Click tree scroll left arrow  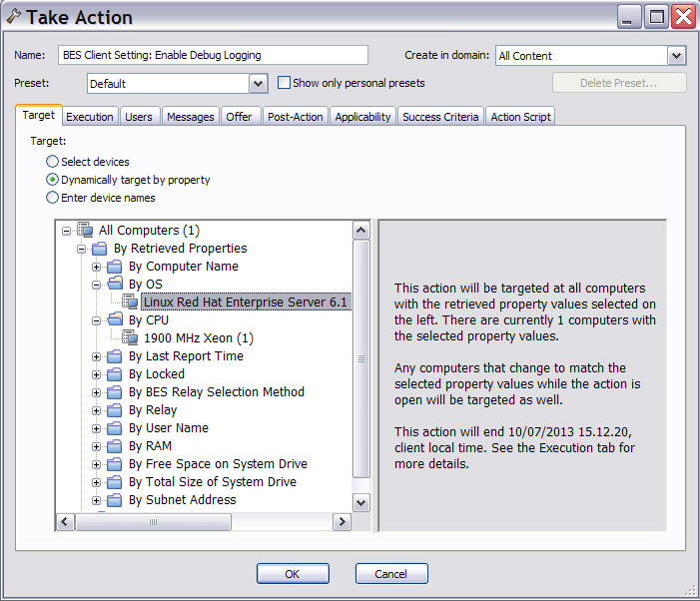(x=65, y=521)
